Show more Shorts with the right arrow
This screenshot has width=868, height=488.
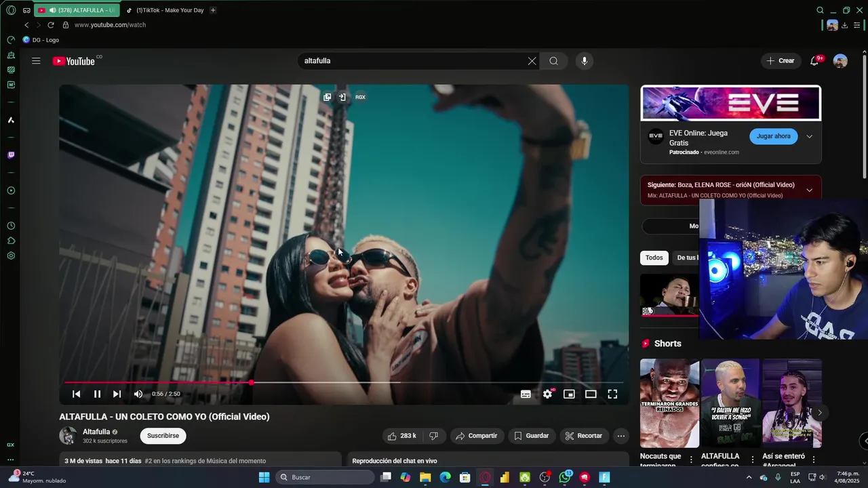819,412
